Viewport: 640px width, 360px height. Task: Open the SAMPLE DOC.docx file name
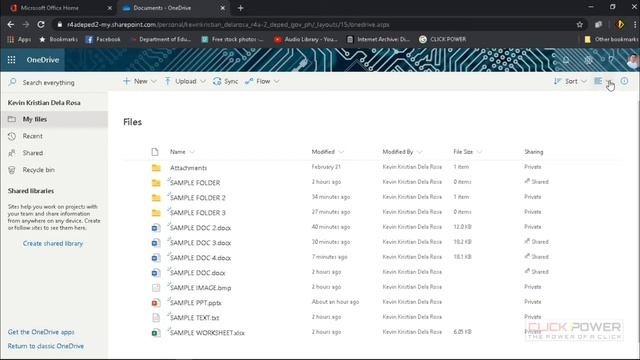coord(198,273)
